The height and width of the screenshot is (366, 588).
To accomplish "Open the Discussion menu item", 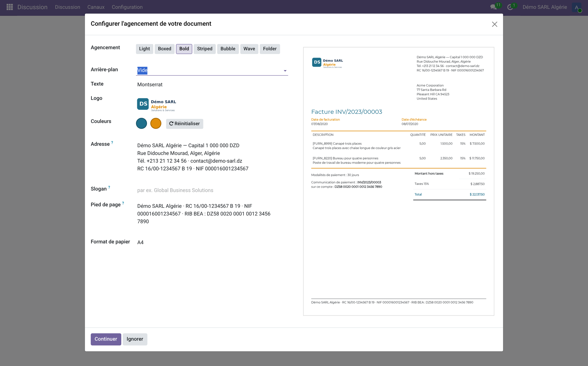I will pyautogui.click(x=67, y=7).
